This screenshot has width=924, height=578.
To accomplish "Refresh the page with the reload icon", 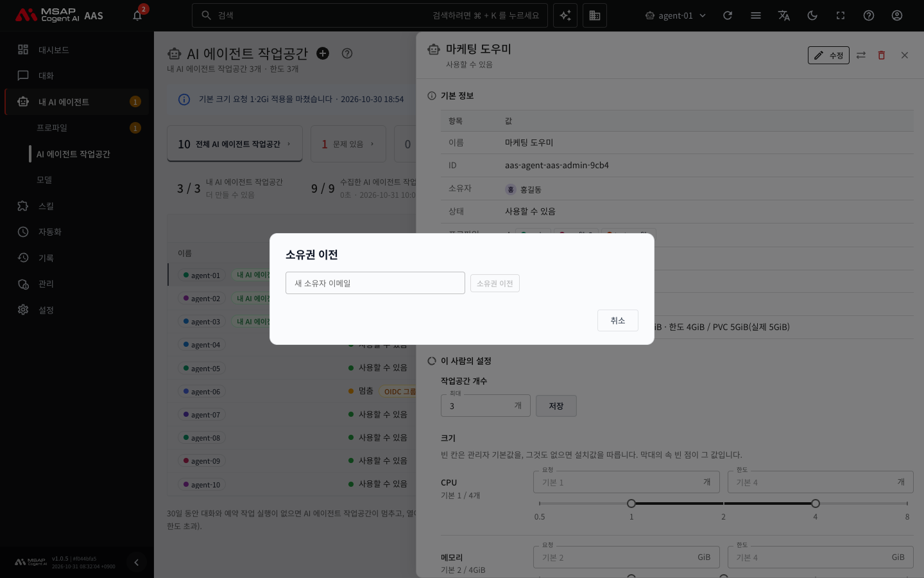I will [x=728, y=15].
